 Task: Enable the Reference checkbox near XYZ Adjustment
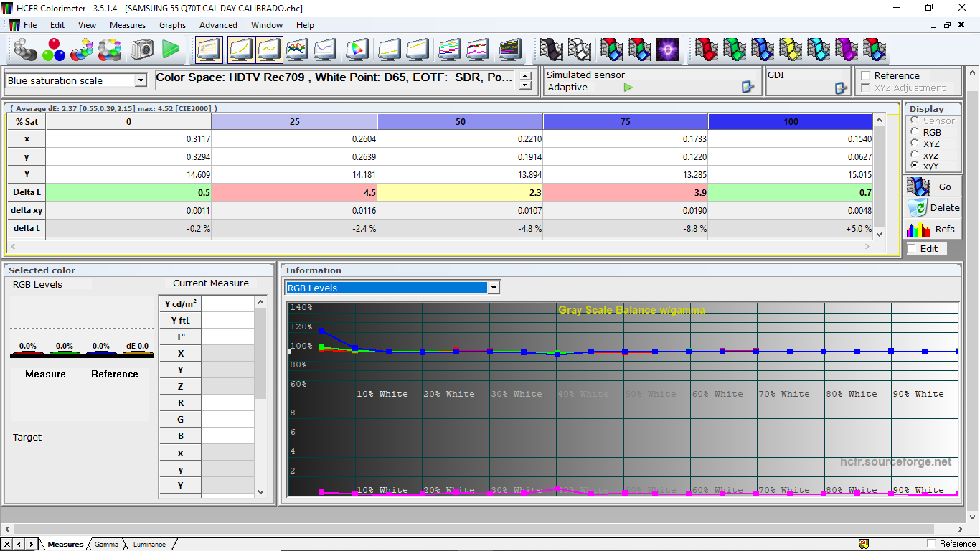(865, 75)
